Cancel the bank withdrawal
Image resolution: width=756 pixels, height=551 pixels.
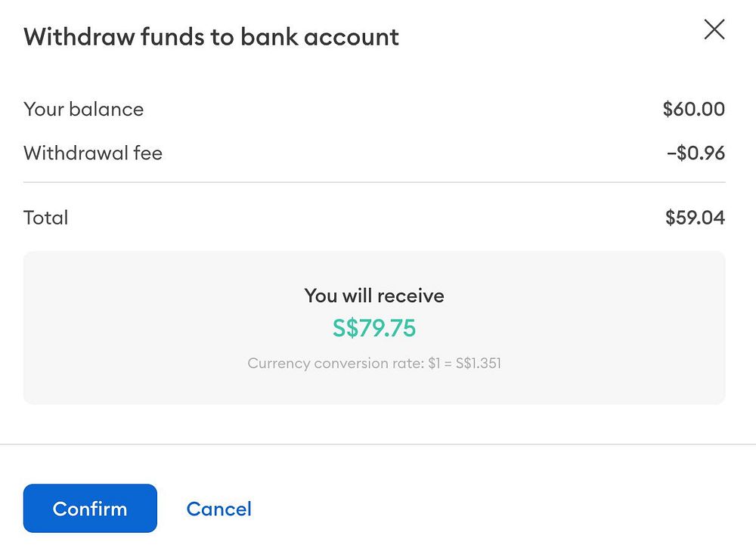[218, 509]
